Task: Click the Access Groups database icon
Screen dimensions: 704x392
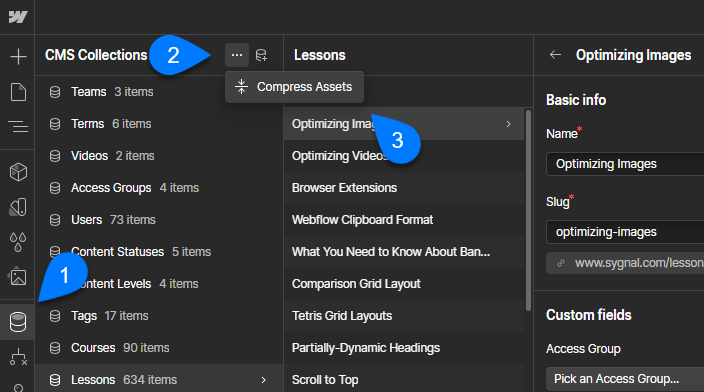Action: pos(55,188)
